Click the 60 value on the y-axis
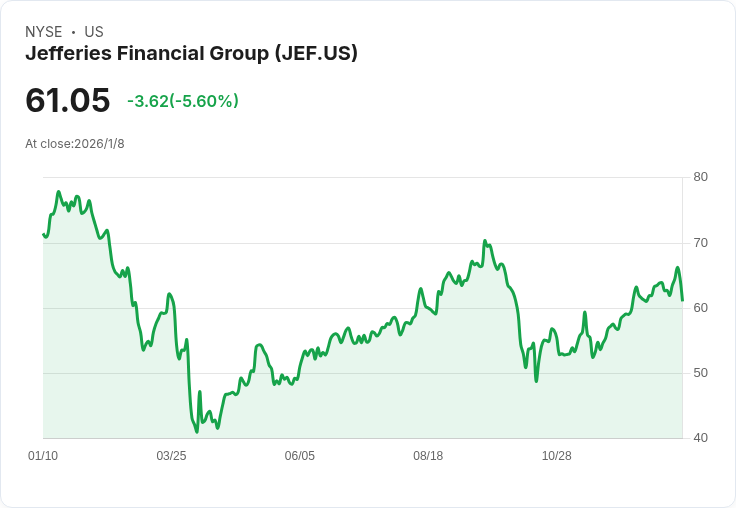Image resolution: width=736 pixels, height=508 pixels. coord(700,308)
